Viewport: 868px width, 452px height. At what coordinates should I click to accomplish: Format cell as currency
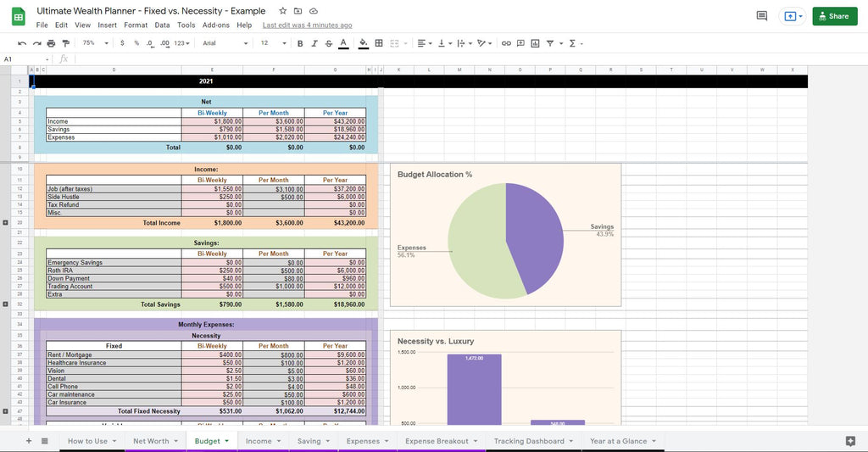point(122,43)
